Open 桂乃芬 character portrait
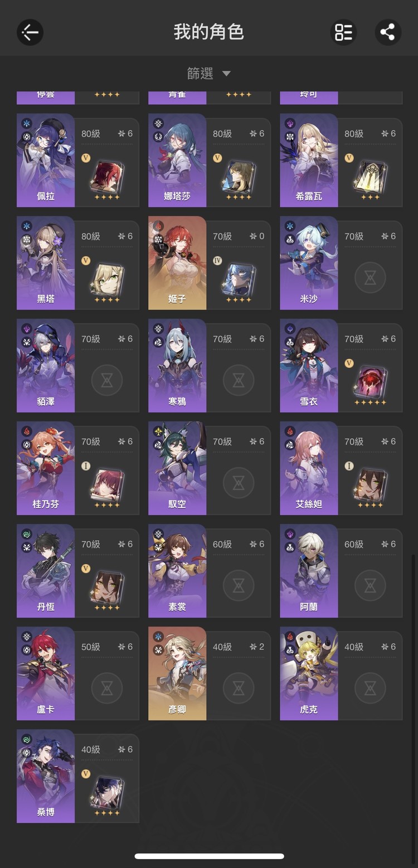 click(46, 468)
